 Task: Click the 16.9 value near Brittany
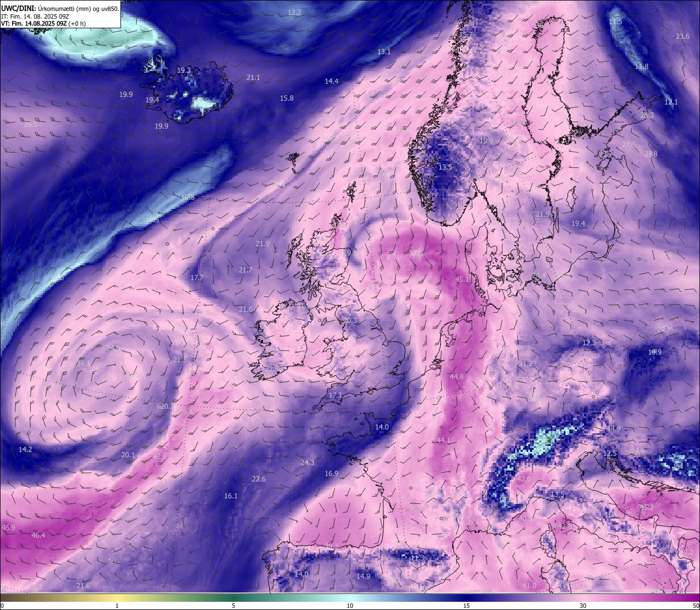331,473
